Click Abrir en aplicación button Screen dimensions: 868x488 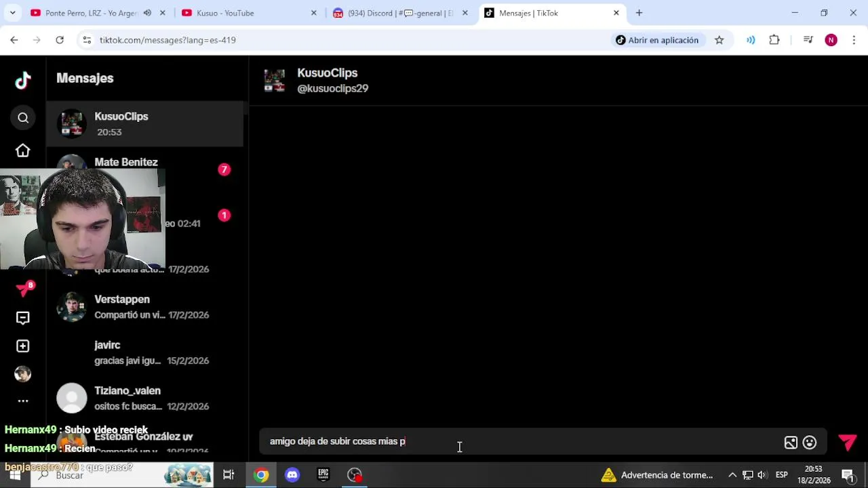pos(656,40)
